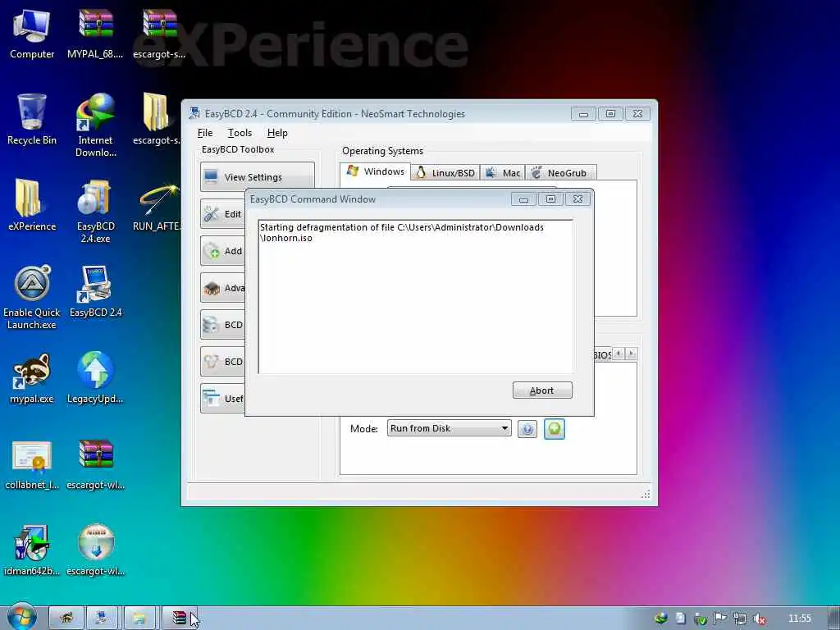Image resolution: width=840 pixels, height=630 pixels.
Task: Open Internet Download Manager shortcut
Action: point(95,125)
